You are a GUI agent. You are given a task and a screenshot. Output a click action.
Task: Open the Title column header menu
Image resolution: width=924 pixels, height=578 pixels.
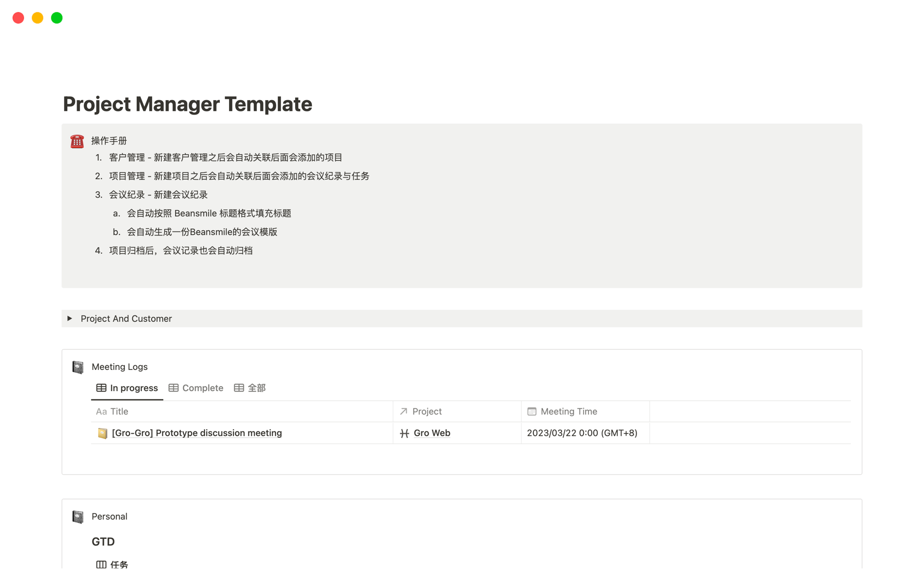(x=119, y=411)
